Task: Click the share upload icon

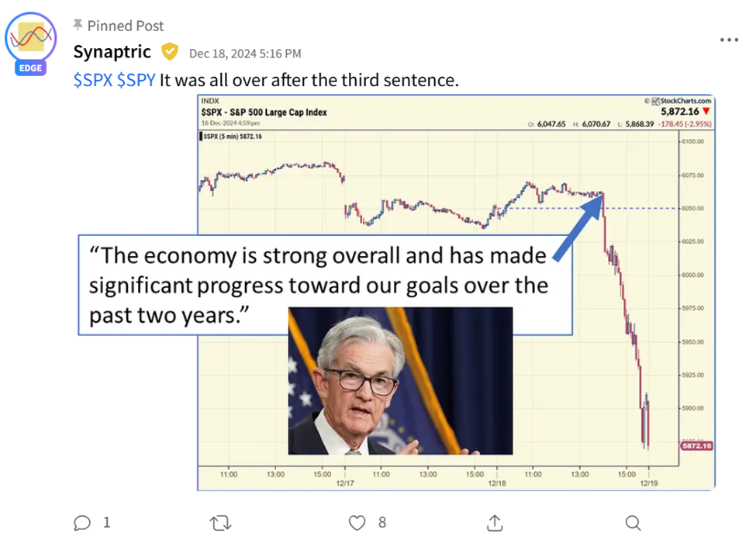Action: (495, 523)
